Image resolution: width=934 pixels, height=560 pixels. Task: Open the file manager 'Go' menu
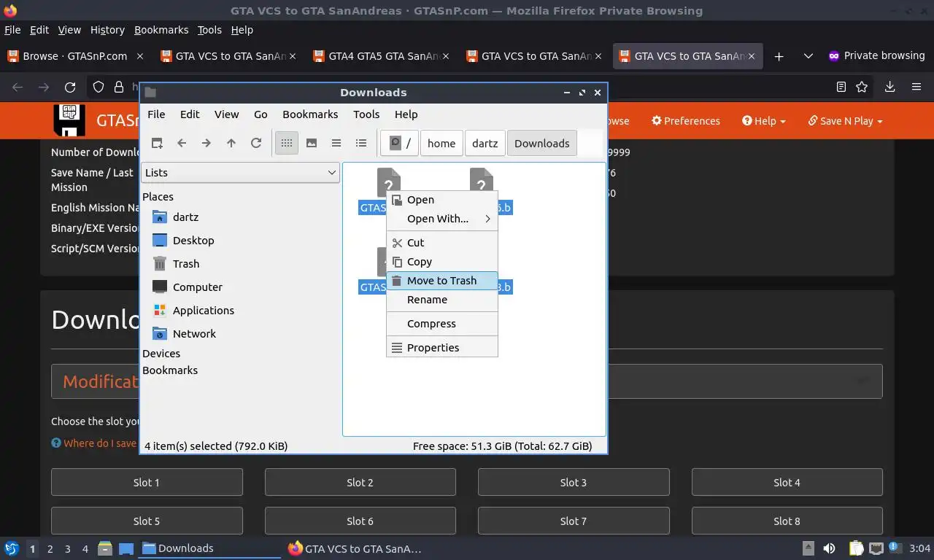point(260,114)
